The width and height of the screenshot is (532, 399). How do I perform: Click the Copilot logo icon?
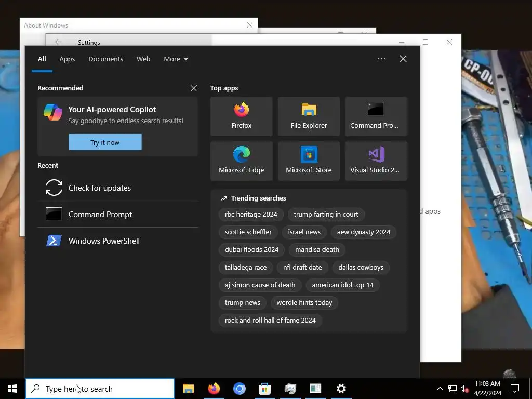coord(53,112)
